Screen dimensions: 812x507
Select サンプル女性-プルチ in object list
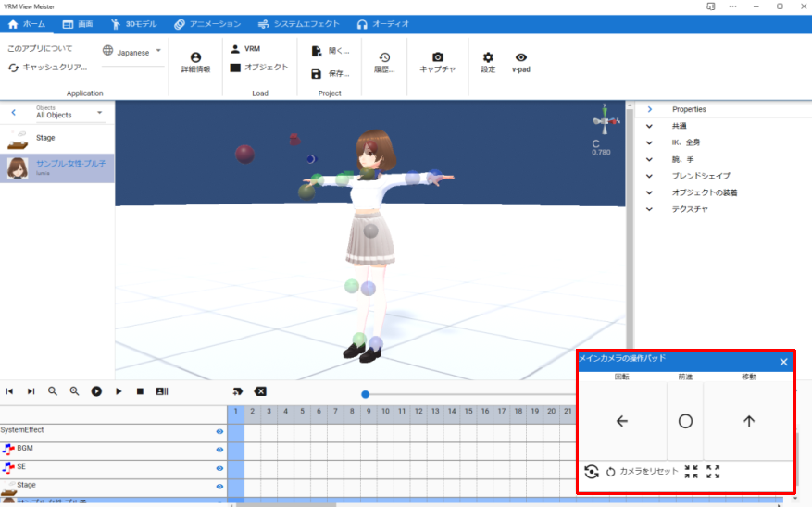(57, 167)
